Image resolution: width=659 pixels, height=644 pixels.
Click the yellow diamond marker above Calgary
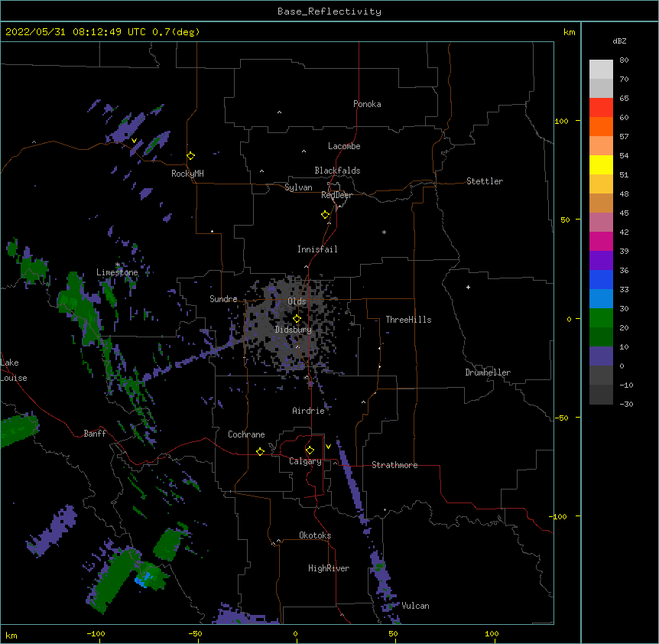click(310, 450)
